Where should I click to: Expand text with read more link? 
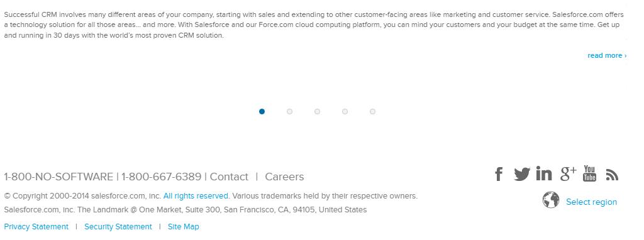(607, 55)
